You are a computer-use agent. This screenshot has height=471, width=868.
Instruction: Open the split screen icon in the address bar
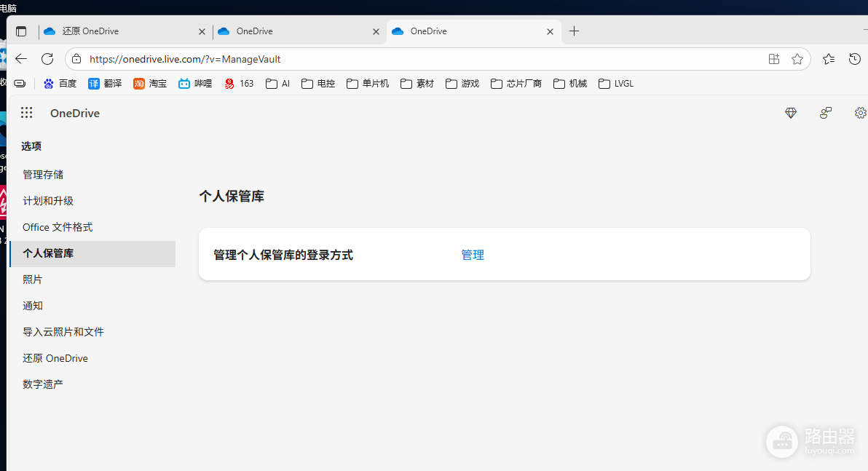pyautogui.click(x=774, y=59)
